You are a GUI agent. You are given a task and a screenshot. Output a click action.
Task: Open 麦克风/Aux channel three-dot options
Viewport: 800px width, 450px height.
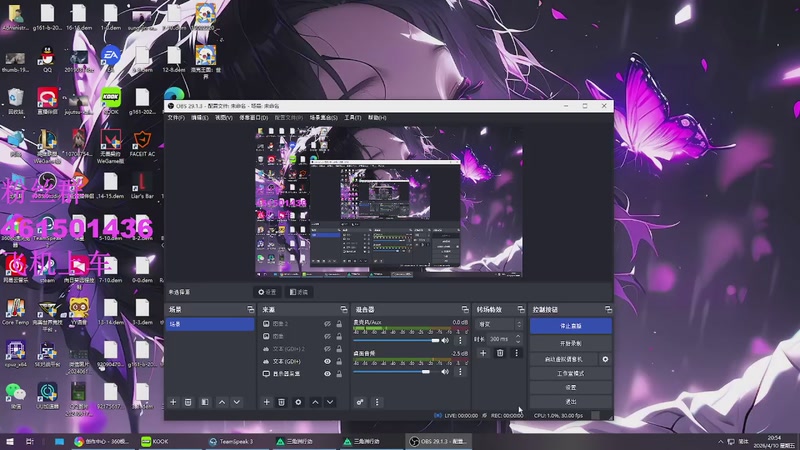[x=460, y=340]
